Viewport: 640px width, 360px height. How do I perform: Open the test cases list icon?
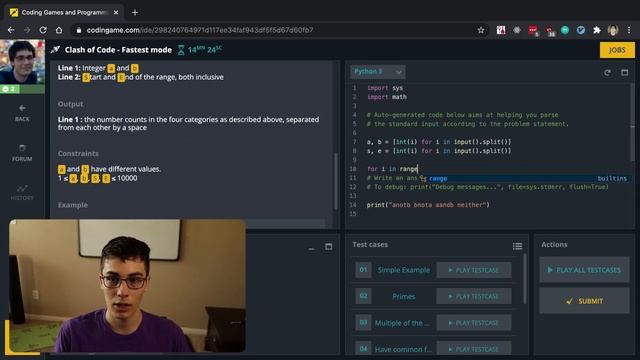pyautogui.click(x=517, y=246)
